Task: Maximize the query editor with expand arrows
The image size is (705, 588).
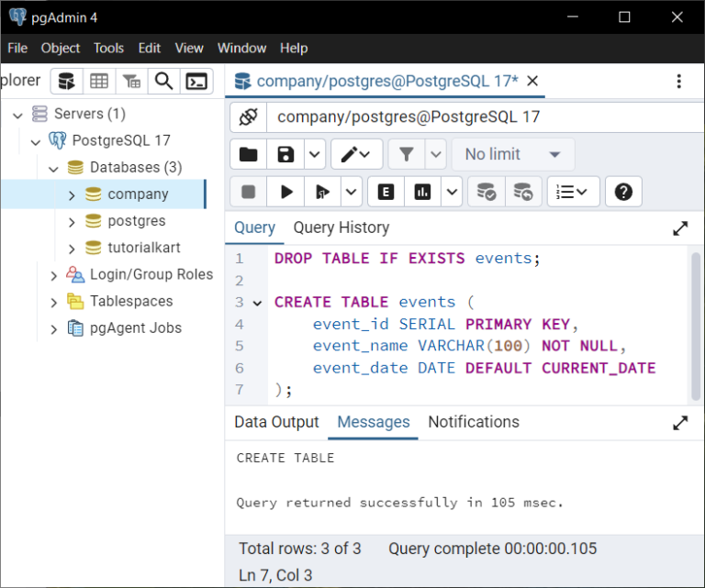Action: tap(680, 228)
